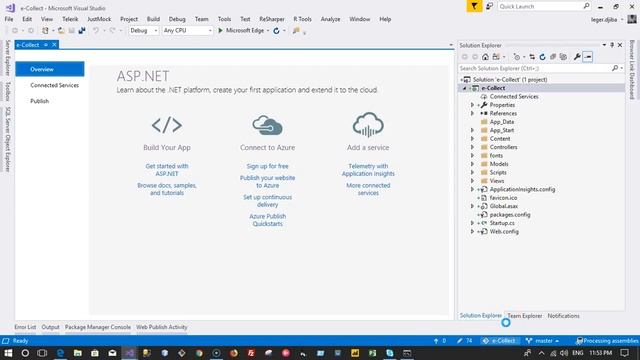The width and height of the screenshot is (640, 360).
Task: Select the Connected Services page in sidebar
Action: click(x=54, y=85)
